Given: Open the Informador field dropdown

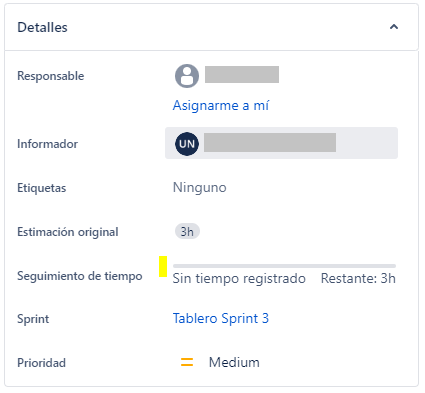Looking at the screenshot, I should pyautogui.click(x=281, y=143).
